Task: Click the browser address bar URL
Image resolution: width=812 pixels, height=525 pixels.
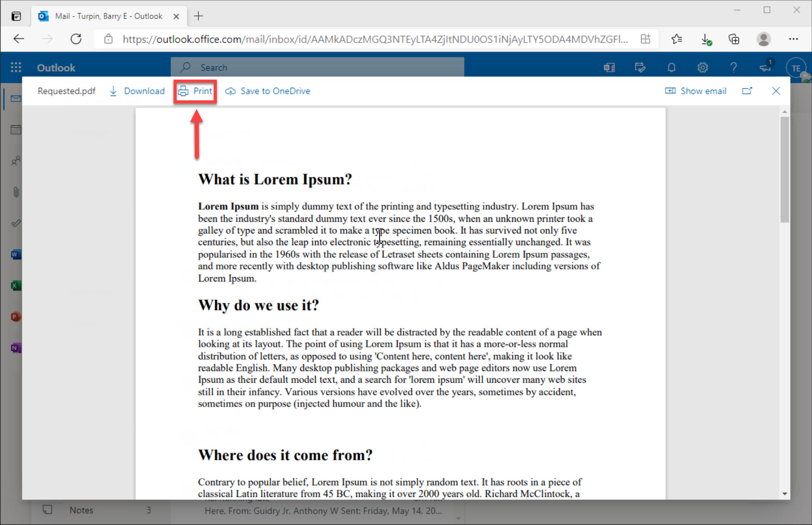Action: click(374, 39)
